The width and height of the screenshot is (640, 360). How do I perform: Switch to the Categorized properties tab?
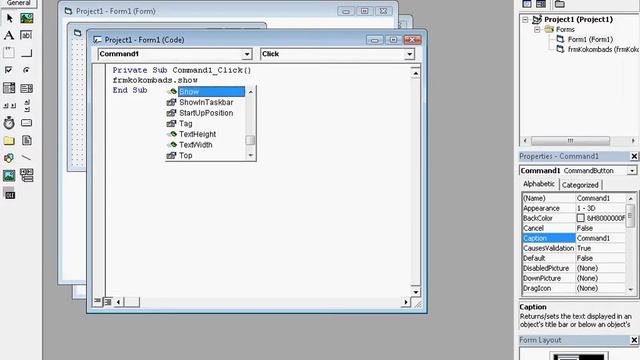click(580, 185)
